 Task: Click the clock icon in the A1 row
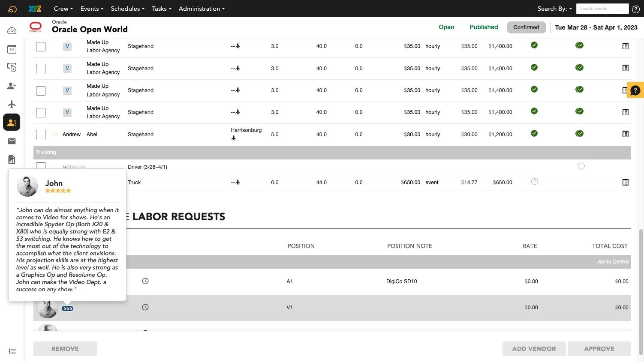145,281
